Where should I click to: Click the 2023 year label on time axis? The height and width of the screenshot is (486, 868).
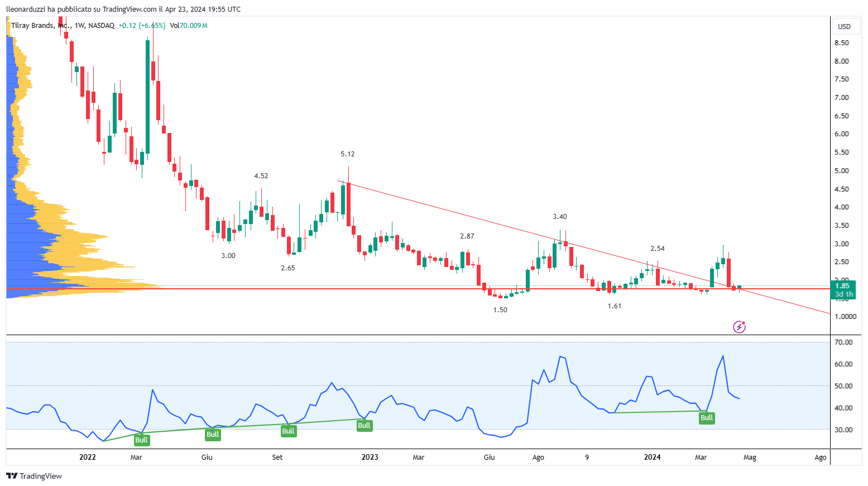[x=370, y=457]
